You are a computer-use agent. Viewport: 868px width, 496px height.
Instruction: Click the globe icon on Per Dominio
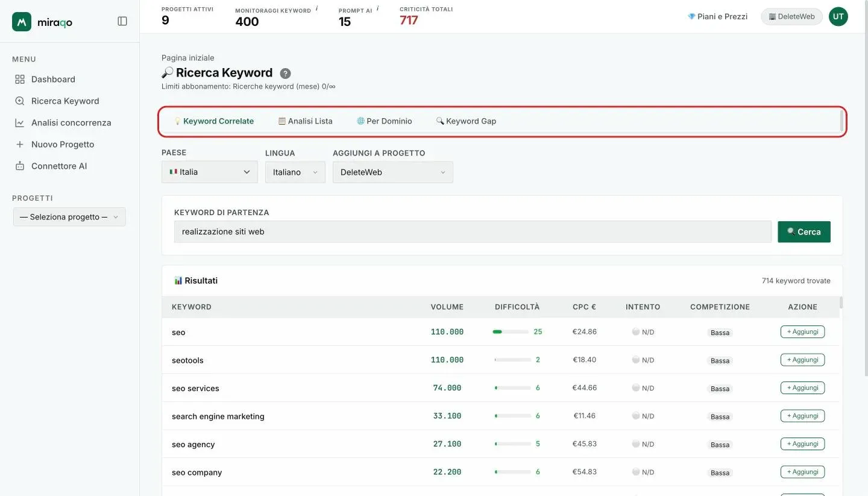point(360,121)
